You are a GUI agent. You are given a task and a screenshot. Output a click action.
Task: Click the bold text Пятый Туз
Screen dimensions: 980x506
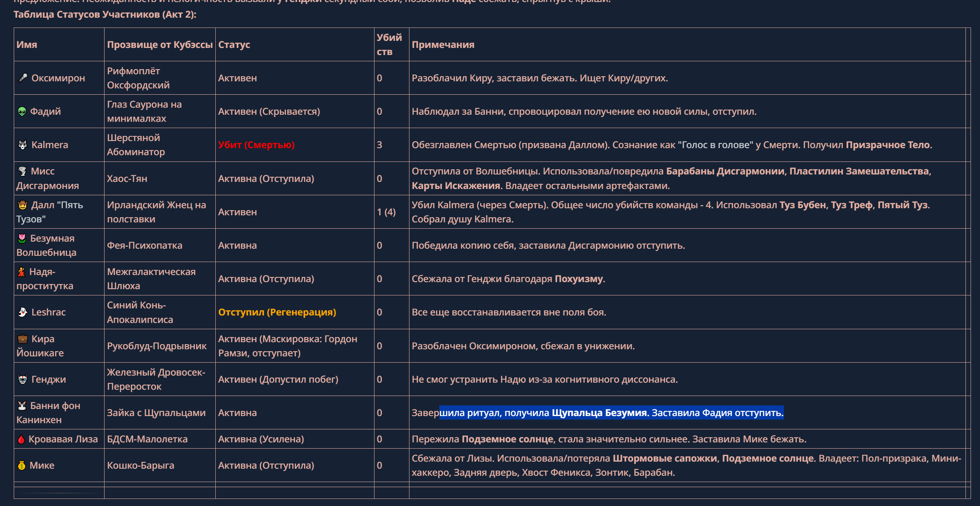tap(902, 205)
